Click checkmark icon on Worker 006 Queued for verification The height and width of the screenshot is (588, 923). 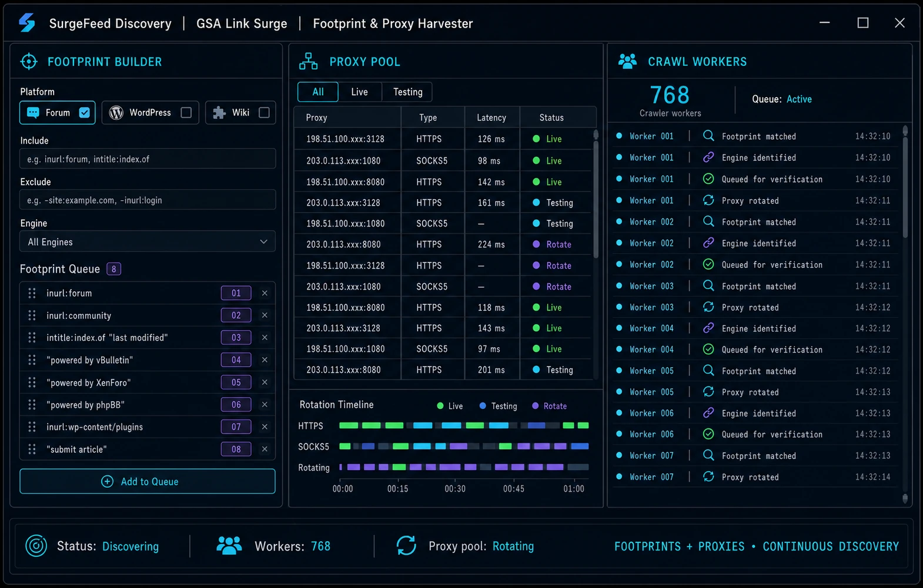click(x=709, y=434)
